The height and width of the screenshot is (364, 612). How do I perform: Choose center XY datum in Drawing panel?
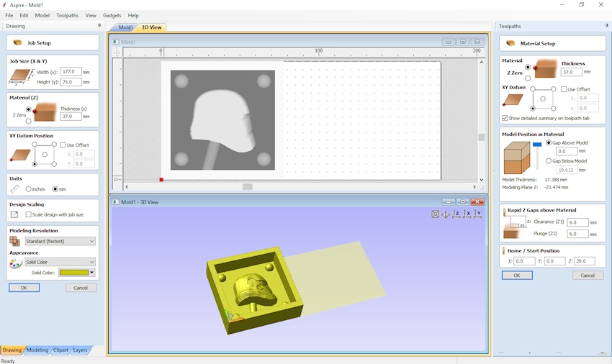[x=45, y=155]
